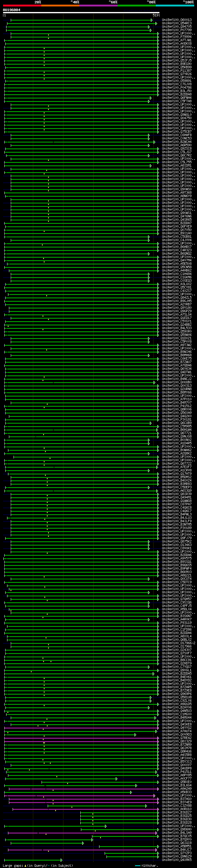
Task: Select hit UniRef100_C5M985
Action: [177, 426]
